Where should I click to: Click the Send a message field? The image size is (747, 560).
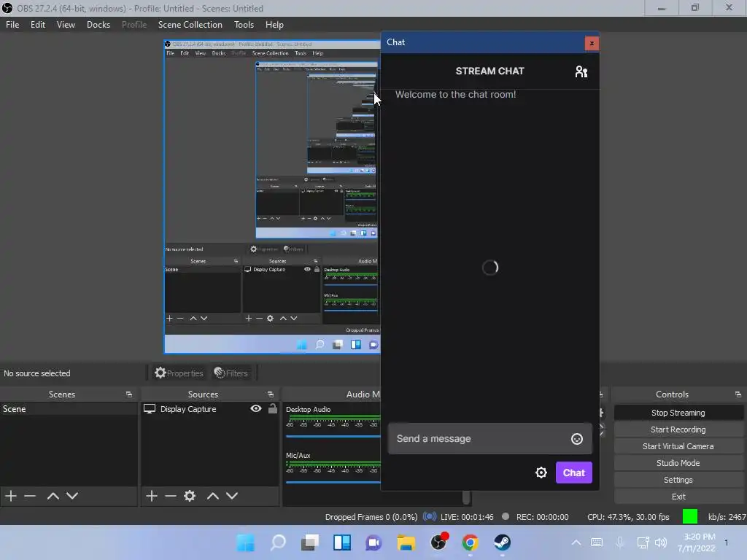point(489,438)
